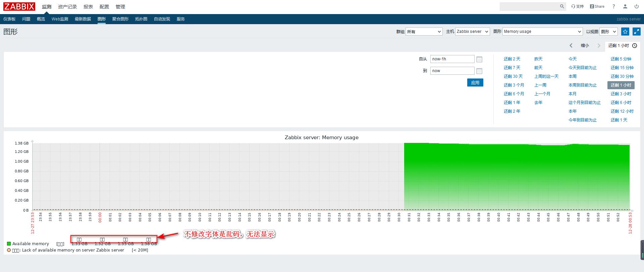Select 上一个月 time range
644x272 pixels.
[x=542, y=94]
